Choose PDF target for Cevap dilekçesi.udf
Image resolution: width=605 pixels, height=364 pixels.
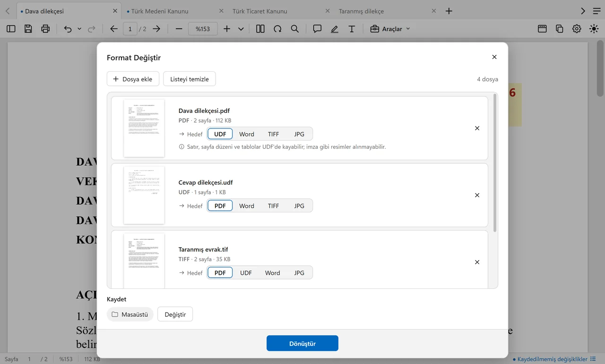(x=220, y=206)
